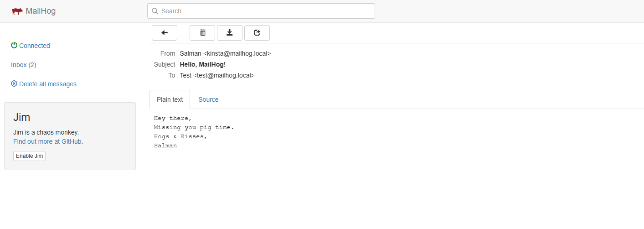Switch to the Plain text tab
The image size is (644, 229).
pyautogui.click(x=170, y=99)
